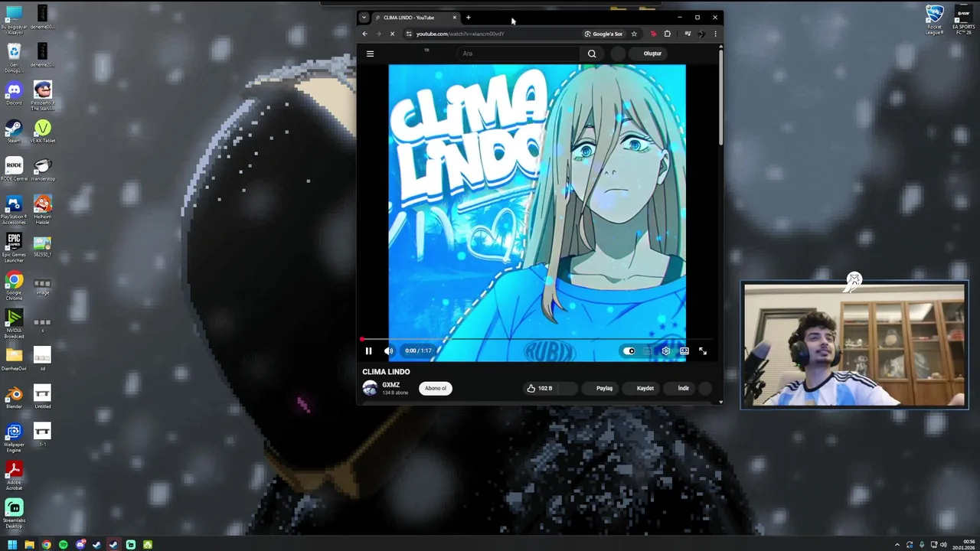This screenshot has height=551, width=980.
Task: Open the Chrome profile avatar
Action: point(701,34)
